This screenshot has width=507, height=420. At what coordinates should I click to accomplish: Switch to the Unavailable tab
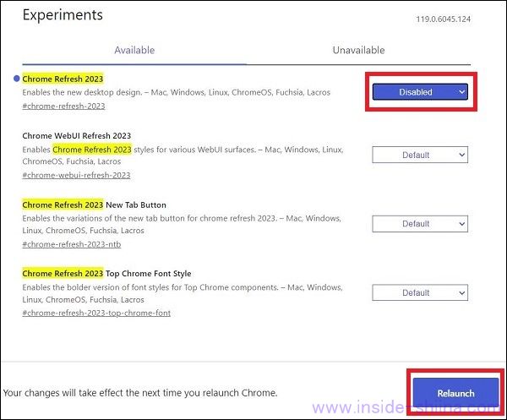point(358,50)
